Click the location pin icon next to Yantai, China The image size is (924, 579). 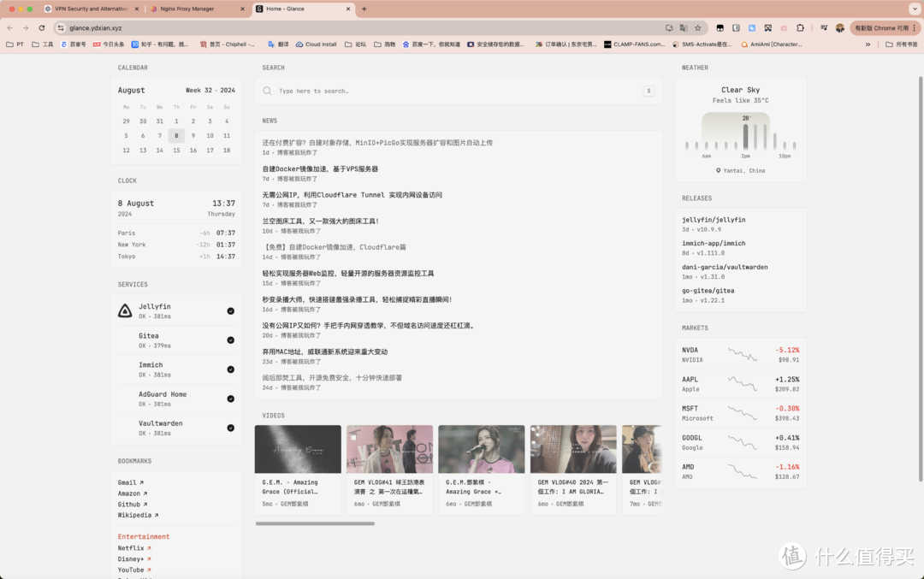pos(718,170)
